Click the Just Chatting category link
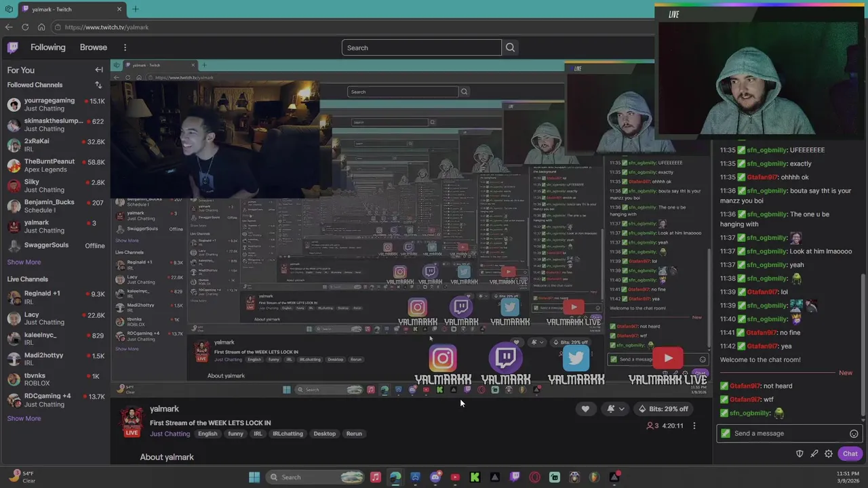Image resolution: width=868 pixels, height=488 pixels. (x=170, y=434)
